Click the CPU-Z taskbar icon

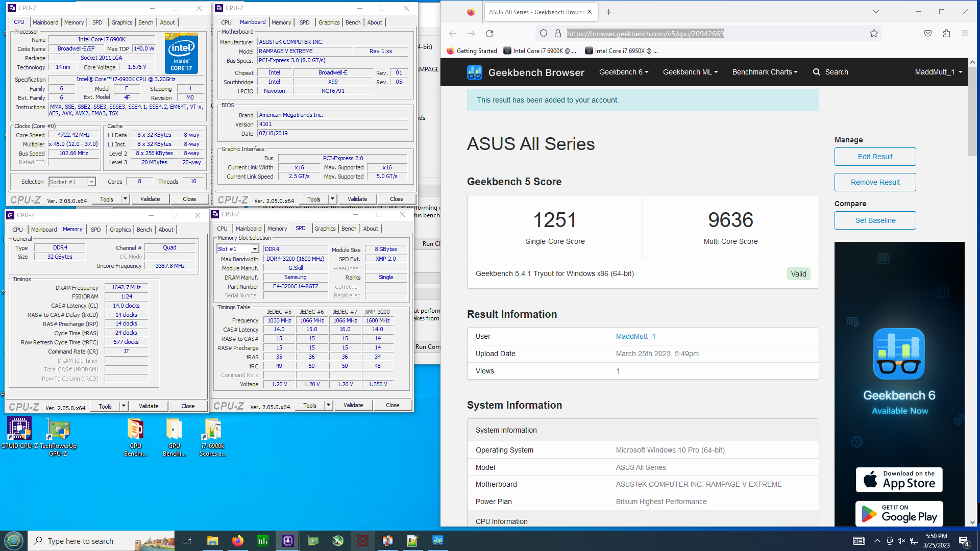click(x=288, y=541)
